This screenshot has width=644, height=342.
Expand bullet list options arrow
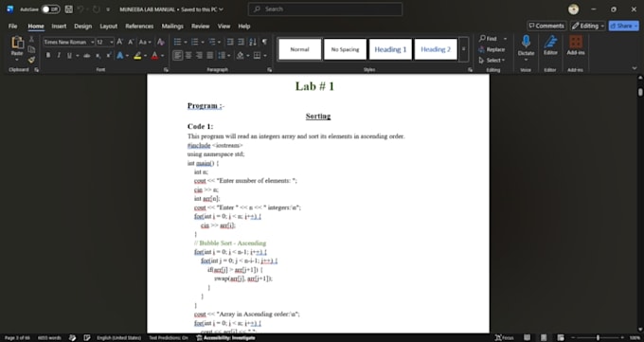(x=186, y=42)
